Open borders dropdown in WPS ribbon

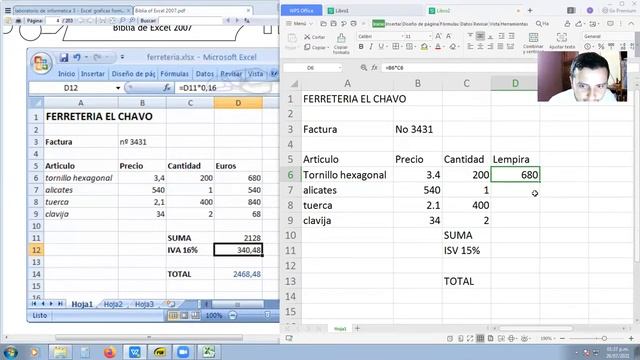401,47
